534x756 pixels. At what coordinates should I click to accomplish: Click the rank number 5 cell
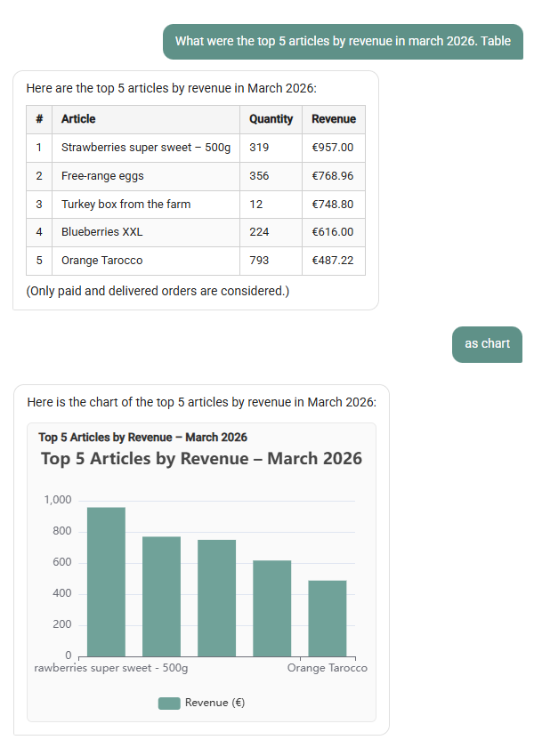click(39, 261)
